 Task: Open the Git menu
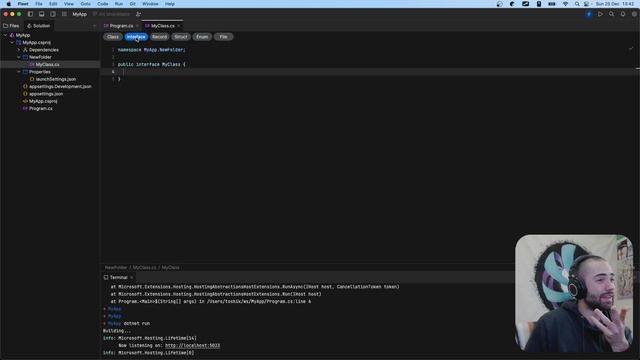[133, 4]
